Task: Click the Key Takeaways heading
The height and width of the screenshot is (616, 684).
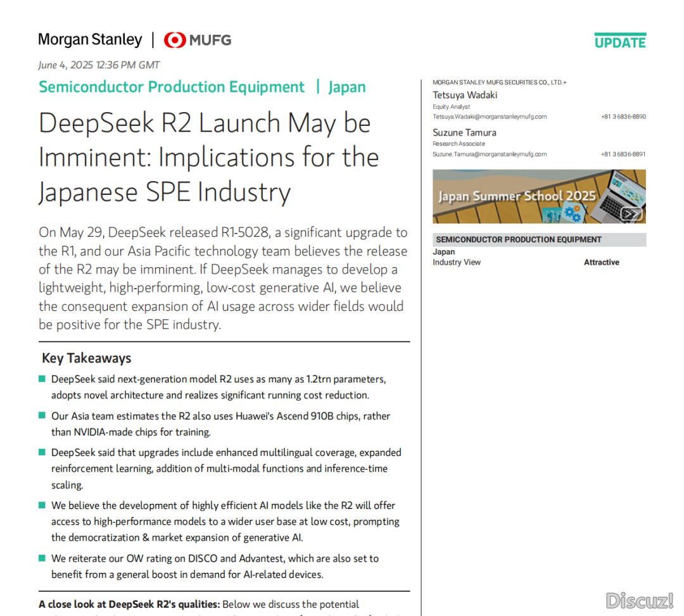Action: [86, 358]
